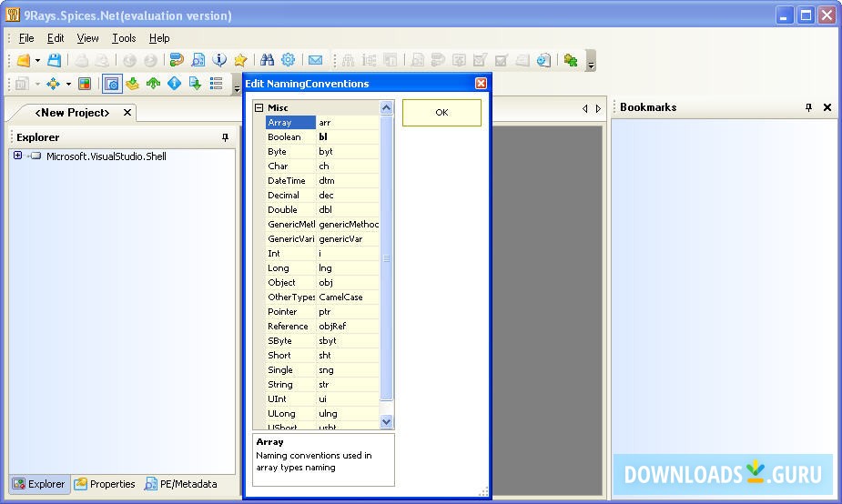Pin the Bookmarks panel
This screenshot has height=504, width=842.
[x=808, y=107]
